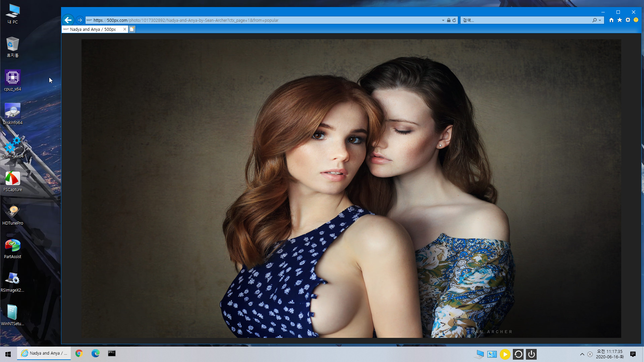This screenshot has width=644, height=362.
Task: Click the main photo in the browser
Action: pos(351,188)
